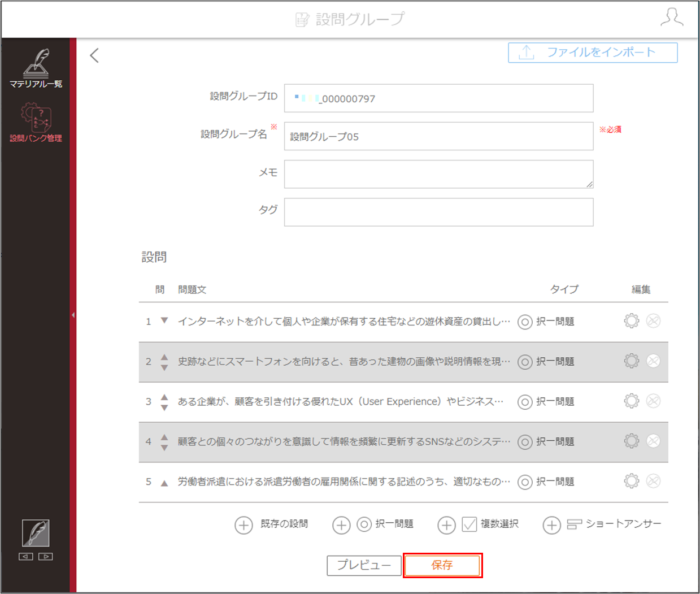Click the タイプ column header
The image size is (700, 594).
click(564, 289)
